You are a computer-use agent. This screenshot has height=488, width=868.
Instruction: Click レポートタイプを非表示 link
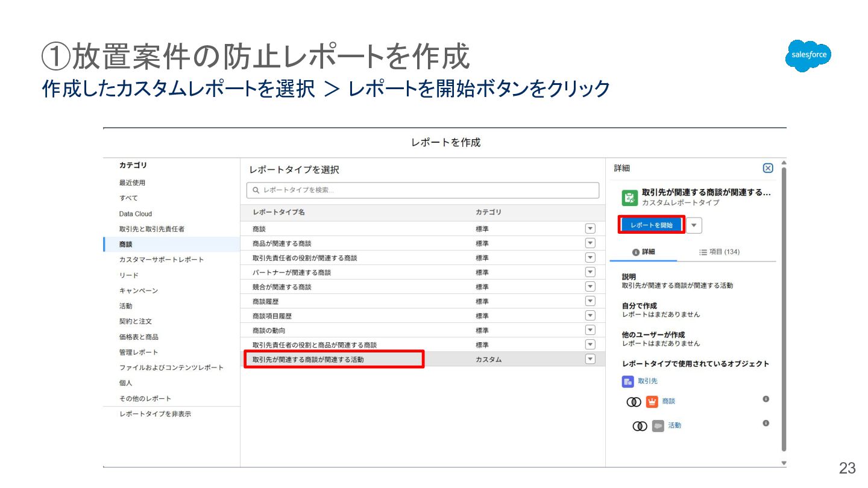[156, 414]
